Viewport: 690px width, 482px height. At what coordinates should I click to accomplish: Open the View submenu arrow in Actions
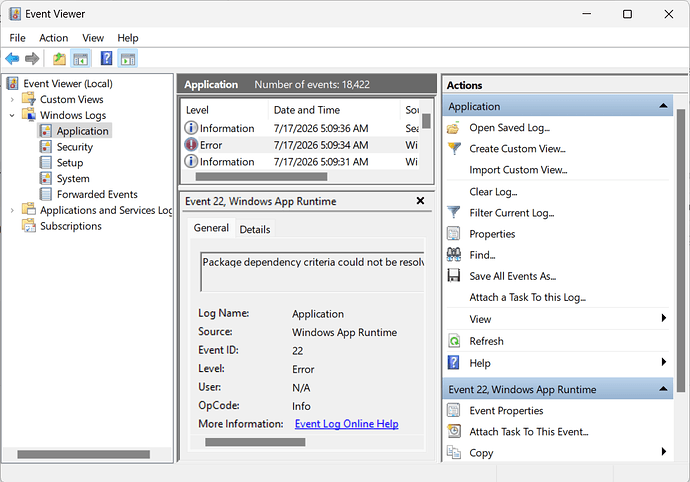664,318
